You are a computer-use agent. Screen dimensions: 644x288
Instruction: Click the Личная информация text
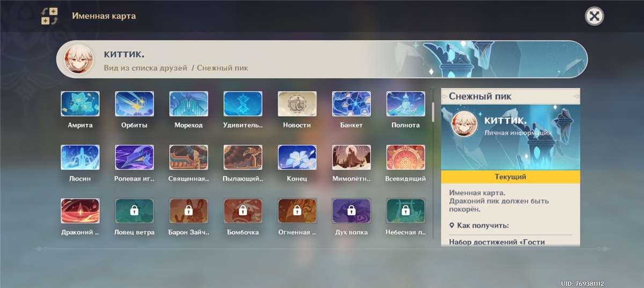[x=518, y=133]
